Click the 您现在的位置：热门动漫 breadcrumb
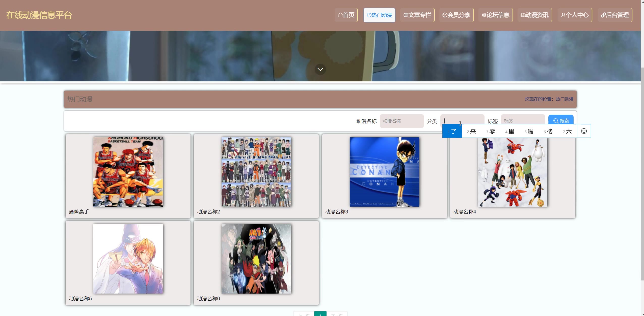Screen dimensions: 644x316 549,99
